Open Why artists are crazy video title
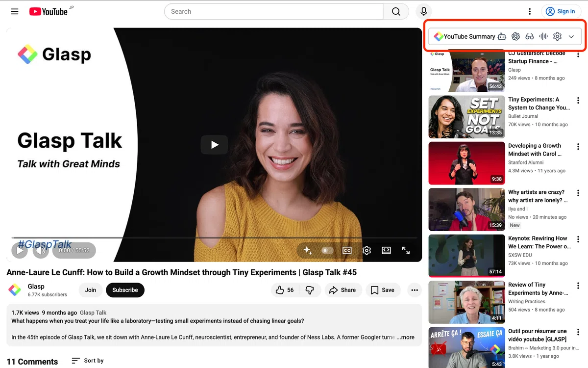588x368 pixels. pyautogui.click(x=538, y=196)
